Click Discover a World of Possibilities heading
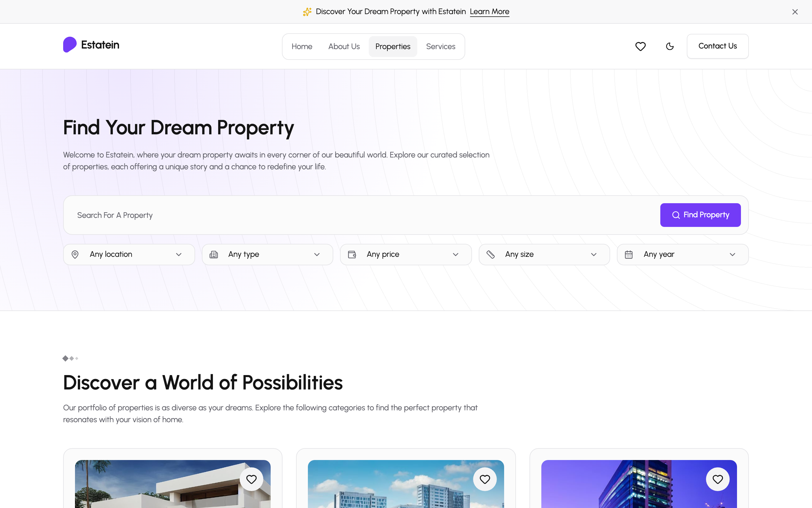This screenshot has width=812, height=508. point(203,382)
